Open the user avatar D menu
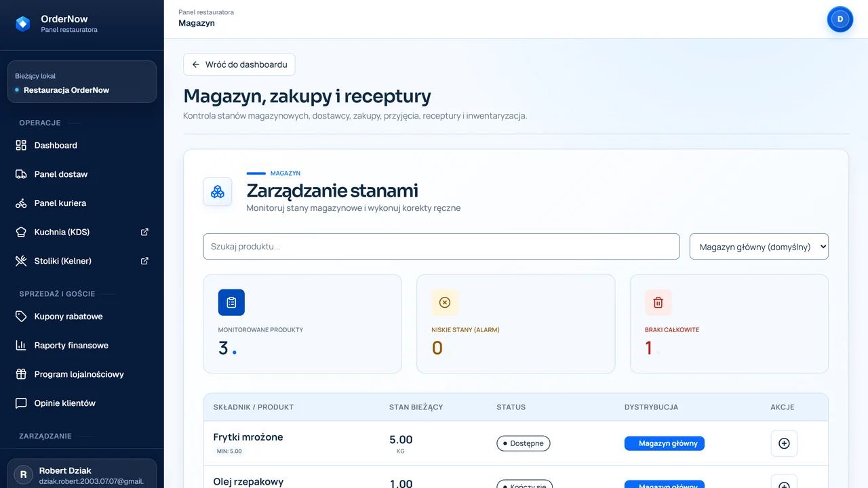Screen dimensions: 868x488 [x=840, y=19]
